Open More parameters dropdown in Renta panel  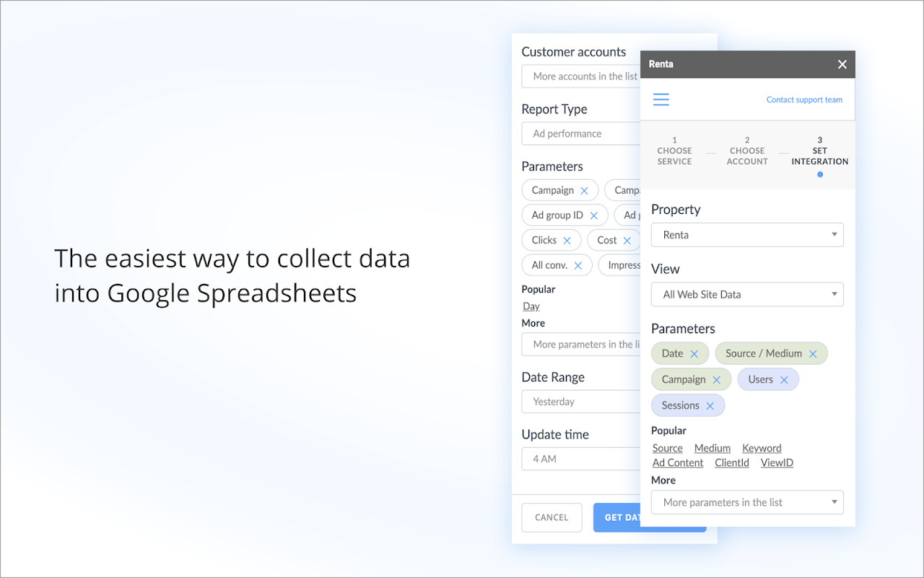tap(747, 502)
